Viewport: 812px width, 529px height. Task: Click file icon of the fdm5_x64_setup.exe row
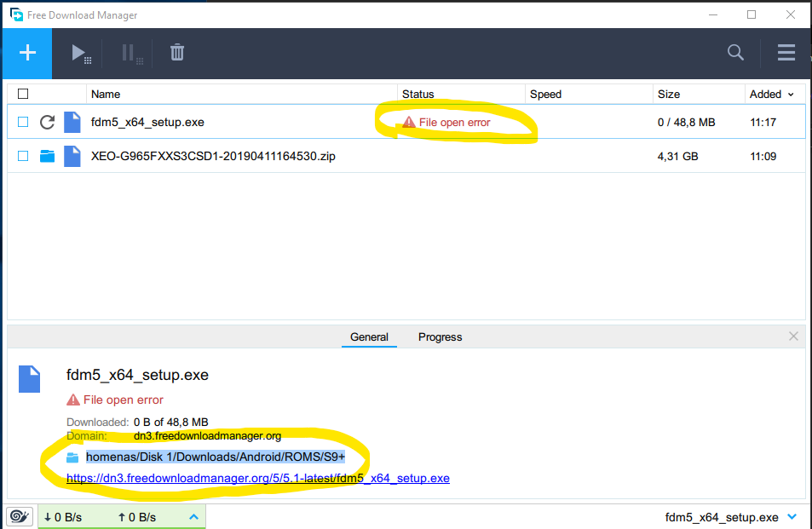(x=72, y=122)
